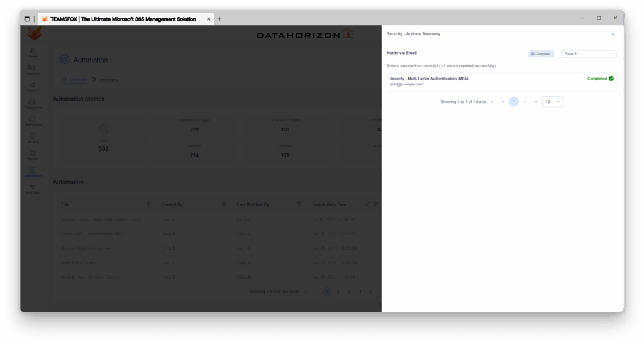Switch to the Overview tab
The width and height of the screenshot is (644, 342).
pos(74,80)
